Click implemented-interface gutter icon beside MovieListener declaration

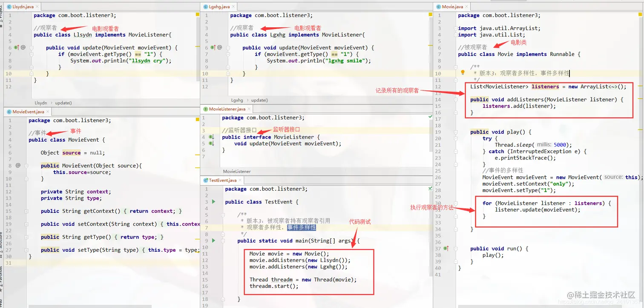pos(211,137)
